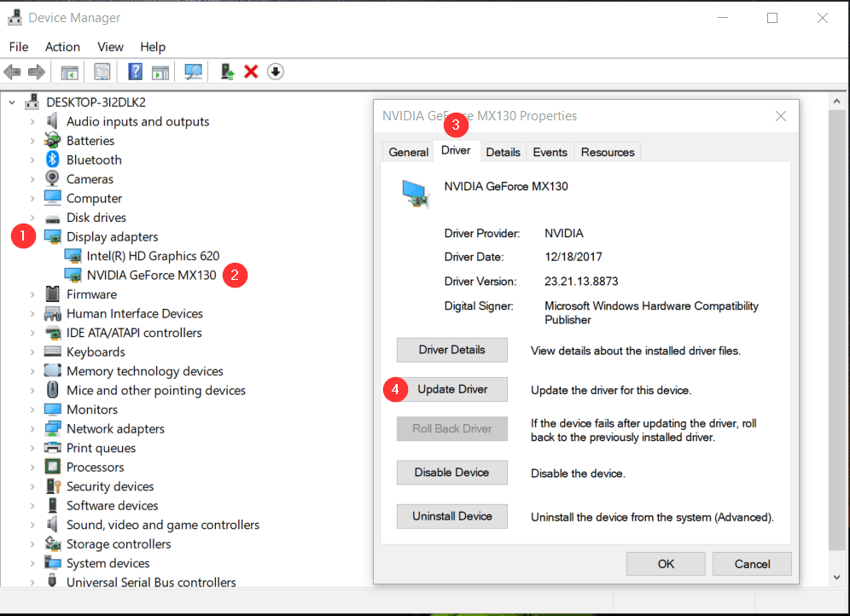Select Intel(R) HD Graphics 620 device
850x616 pixels.
coord(153,256)
